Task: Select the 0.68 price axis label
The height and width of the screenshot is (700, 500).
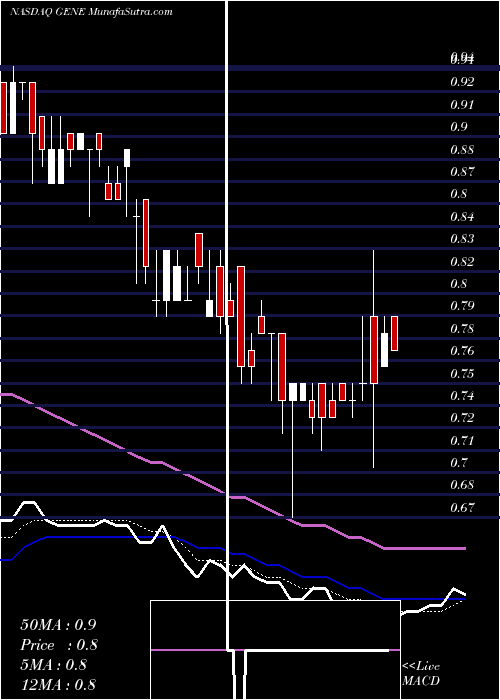Action: 462,485
